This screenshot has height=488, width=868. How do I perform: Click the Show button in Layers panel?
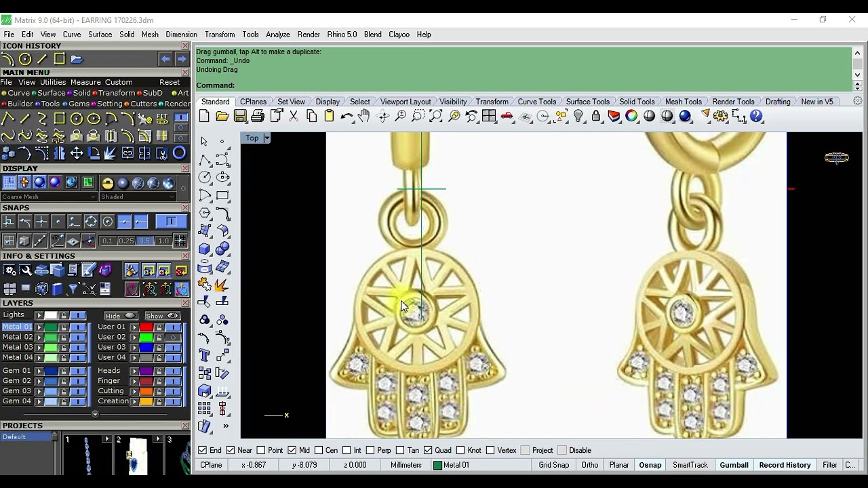point(162,316)
